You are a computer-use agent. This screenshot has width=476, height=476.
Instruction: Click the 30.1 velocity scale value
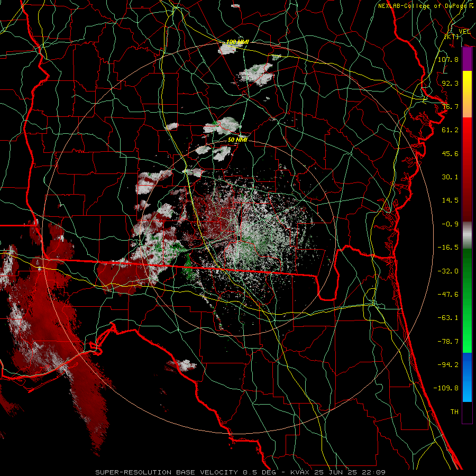(x=450, y=177)
